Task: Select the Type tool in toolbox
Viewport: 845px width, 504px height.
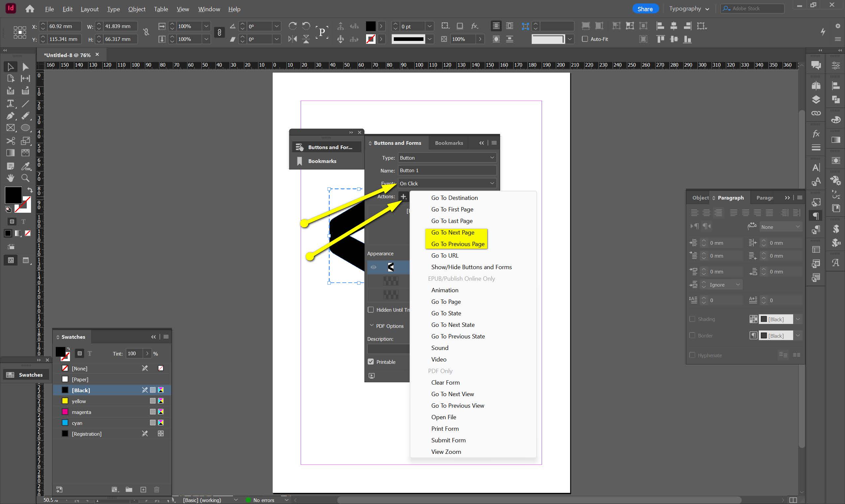Action: click(11, 104)
